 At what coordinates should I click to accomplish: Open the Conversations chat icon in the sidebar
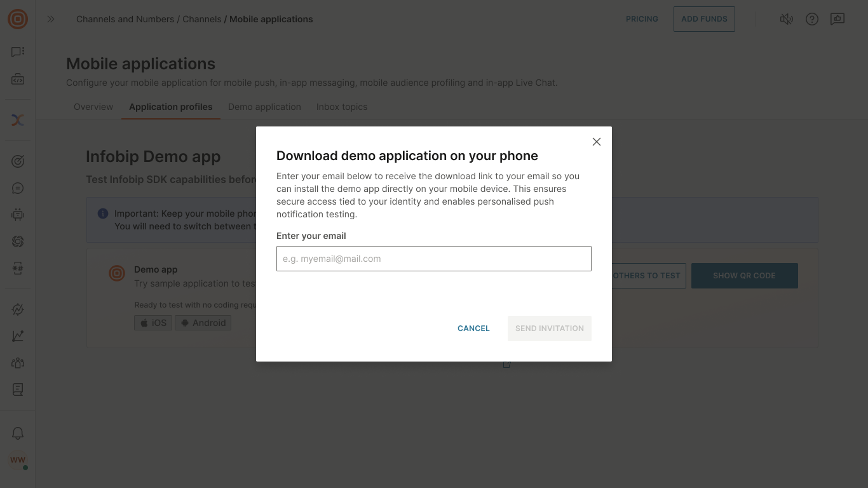[x=17, y=51]
